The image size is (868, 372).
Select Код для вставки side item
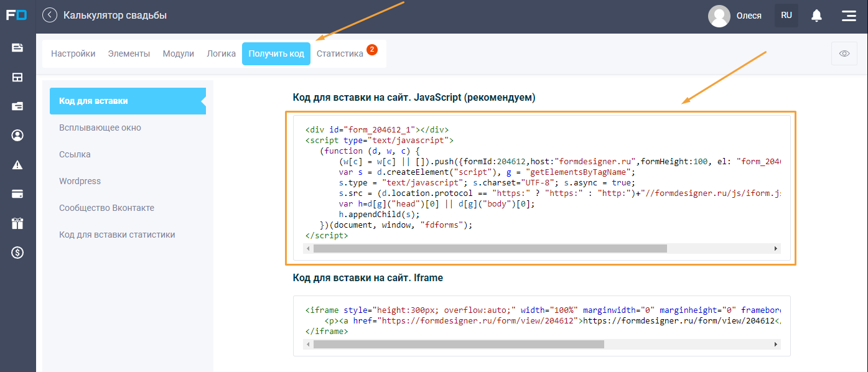pyautogui.click(x=128, y=101)
